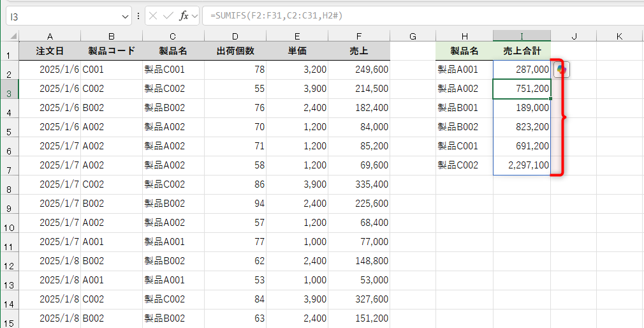Click sales cell 151,200 in row 15
This screenshot has height=328, width=644.
coord(360,318)
